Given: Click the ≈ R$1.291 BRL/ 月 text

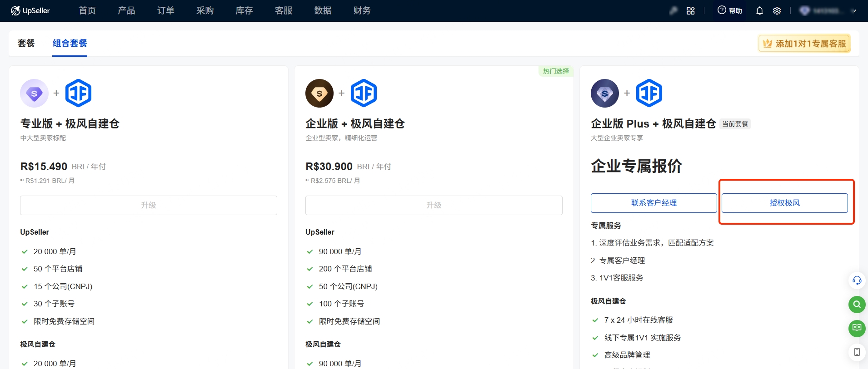Looking at the screenshot, I should point(47,181).
